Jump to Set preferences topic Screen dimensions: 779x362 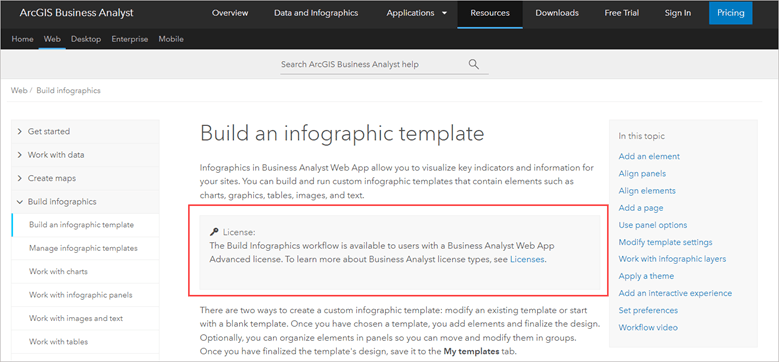point(648,310)
